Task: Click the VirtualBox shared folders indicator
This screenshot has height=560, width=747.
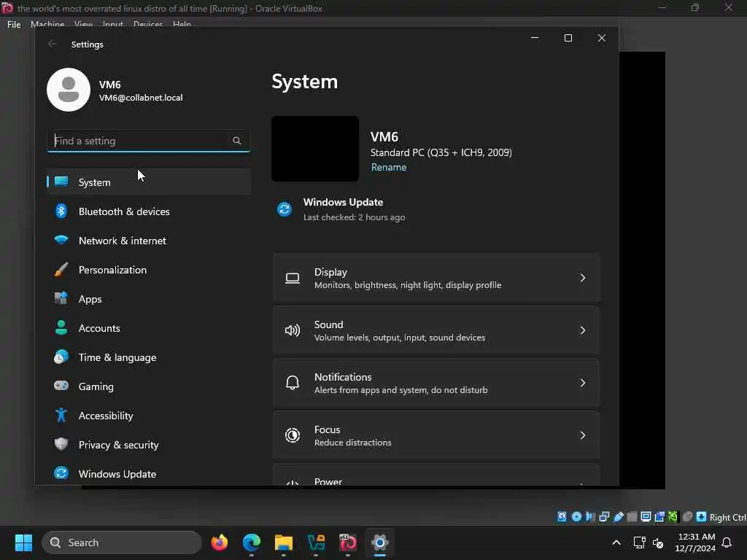Action: click(x=632, y=517)
